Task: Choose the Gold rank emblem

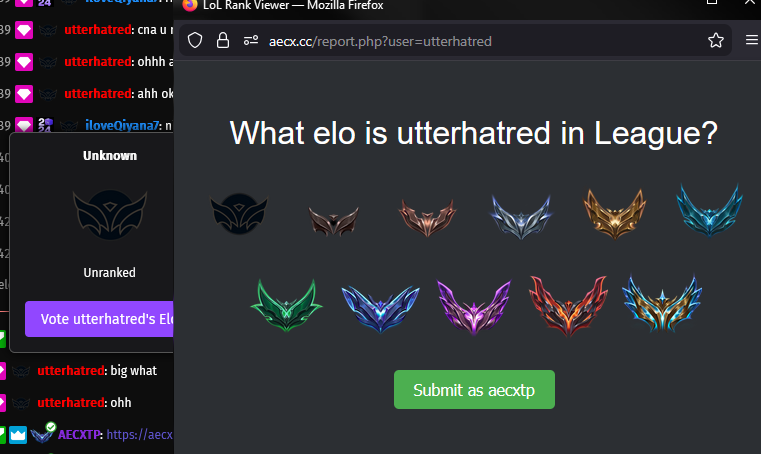Action: tap(615, 214)
